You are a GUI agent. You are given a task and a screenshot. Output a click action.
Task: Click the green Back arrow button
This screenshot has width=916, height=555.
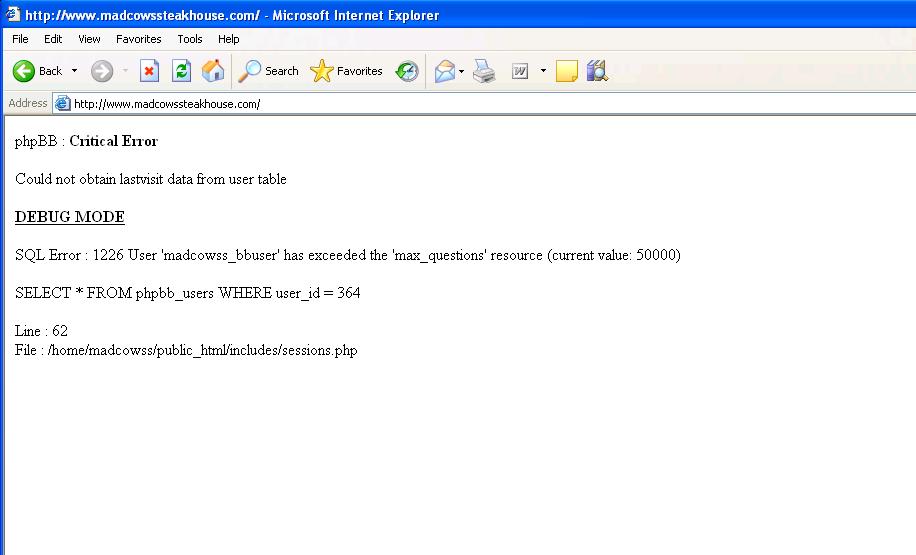point(24,71)
